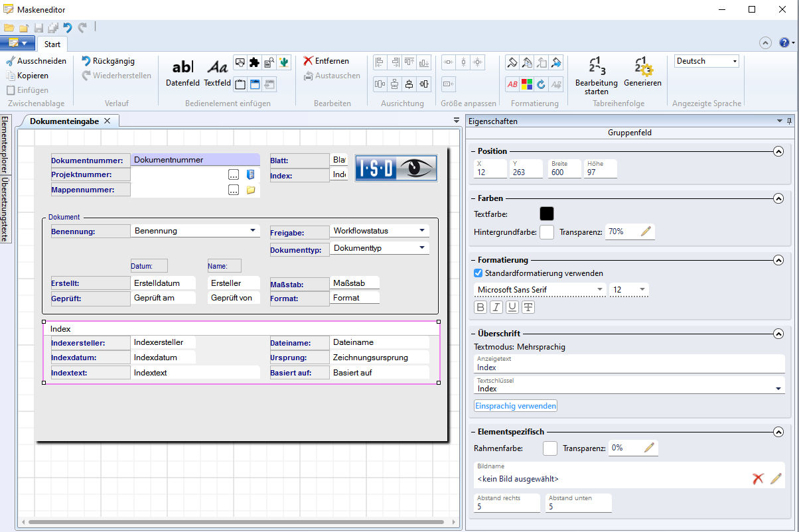This screenshot has width=799, height=532.
Task: Select the Start ribbon tab
Action: (x=52, y=44)
